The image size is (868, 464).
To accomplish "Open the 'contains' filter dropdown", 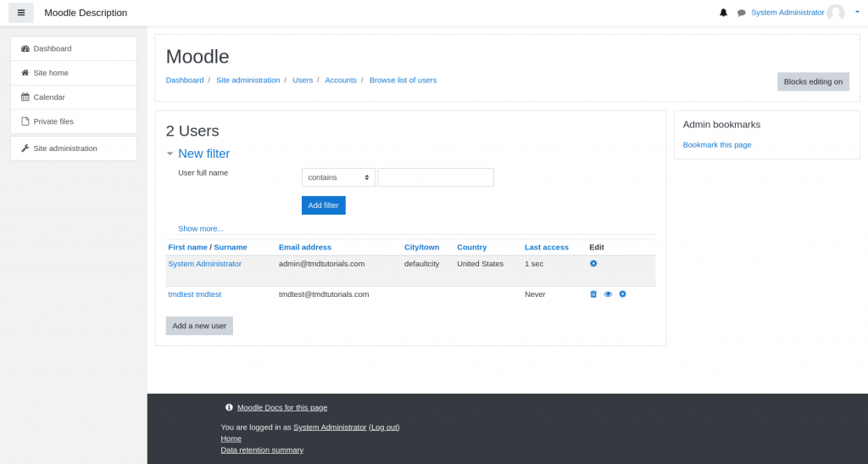I will pyautogui.click(x=338, y=177).
